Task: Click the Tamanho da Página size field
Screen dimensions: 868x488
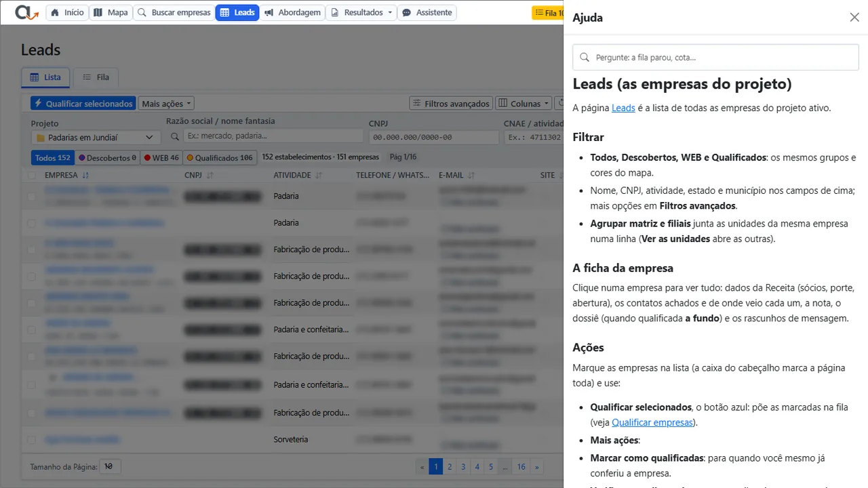Action: [x=110, y=466]
